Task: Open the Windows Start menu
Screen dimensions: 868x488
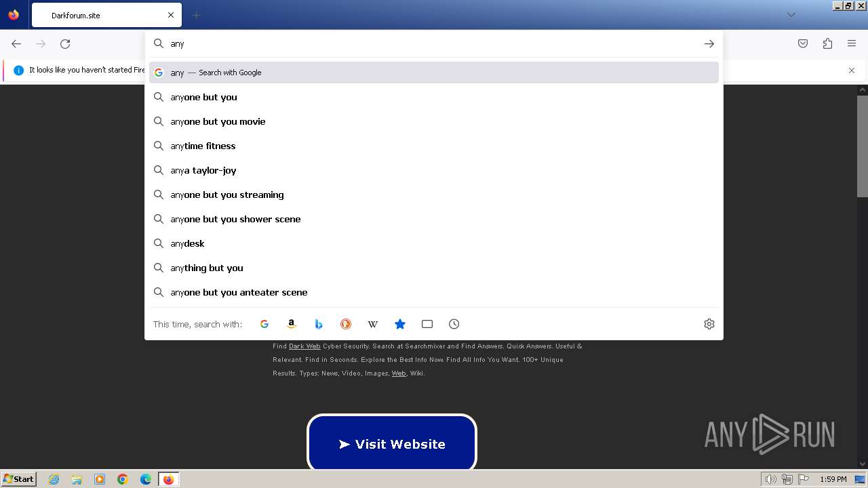Action: click(x=19, y=479)
